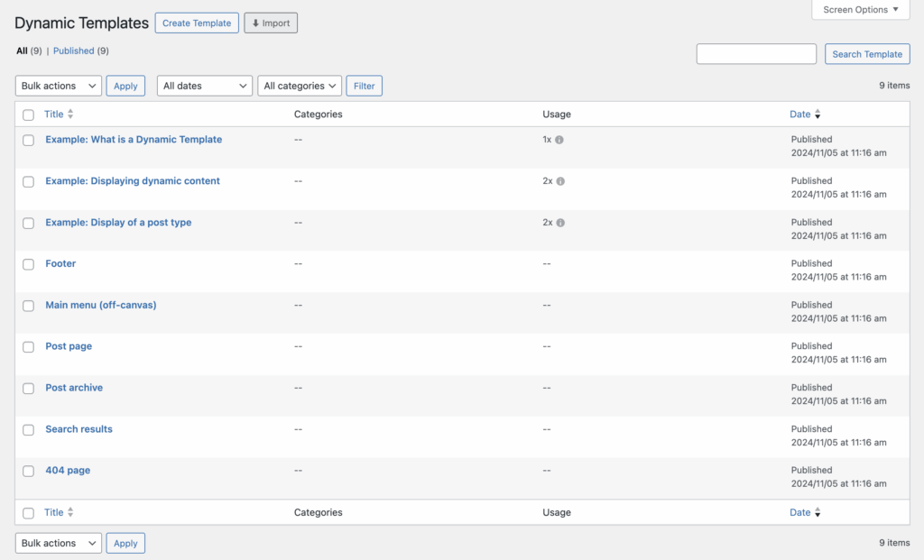Focus the template search input field
The width and height of the screenshot is (924, 560).
click(x=756, y=53)
